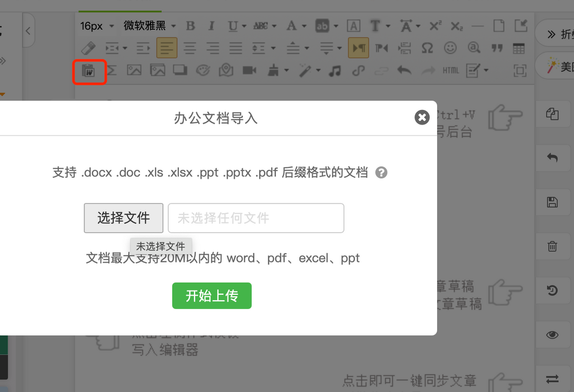
Task: Open history with the clock-arrow sidebar icon
Action: [552, 290]
